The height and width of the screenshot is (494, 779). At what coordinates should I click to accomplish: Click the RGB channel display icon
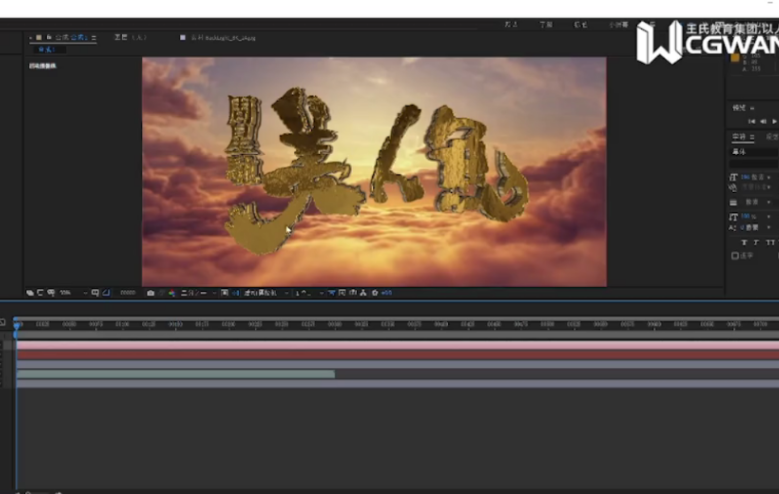[172, 293]
